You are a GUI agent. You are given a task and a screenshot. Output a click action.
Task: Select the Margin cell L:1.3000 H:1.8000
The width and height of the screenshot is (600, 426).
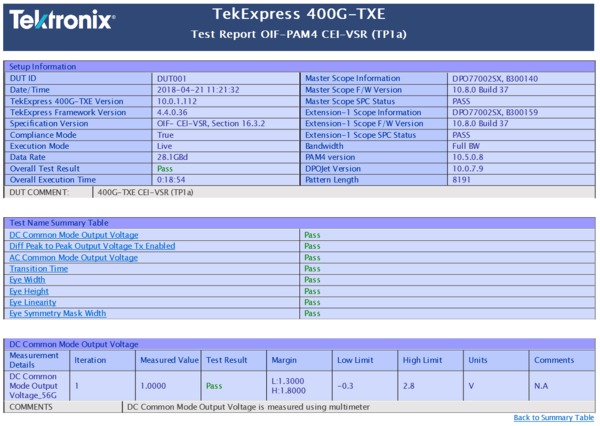click(299, 386)
